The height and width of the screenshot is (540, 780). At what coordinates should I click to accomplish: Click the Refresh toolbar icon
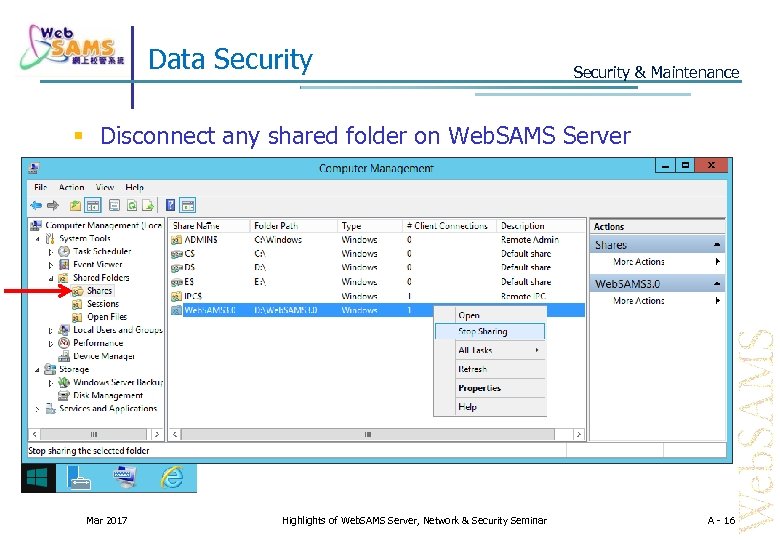coord(131,205)
